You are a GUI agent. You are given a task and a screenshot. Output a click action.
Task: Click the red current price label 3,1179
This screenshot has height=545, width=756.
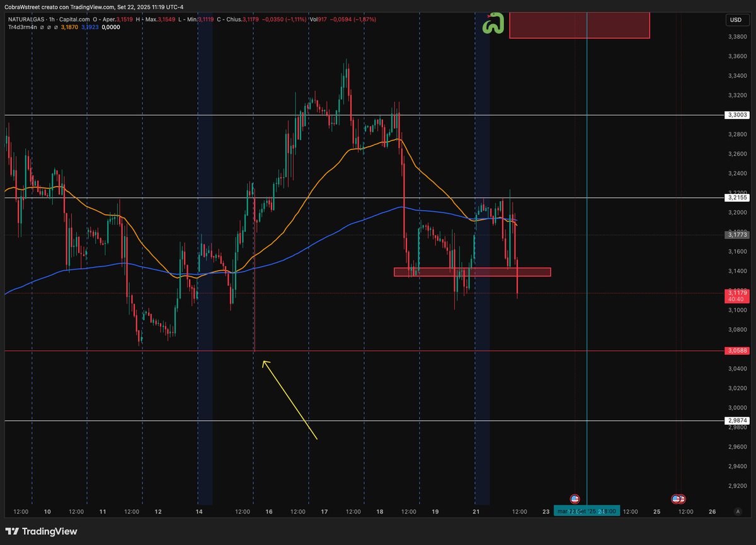[737, 295]
